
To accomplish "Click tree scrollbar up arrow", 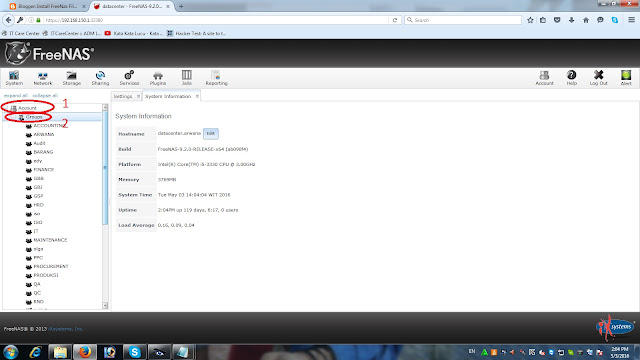I will 105,107.
